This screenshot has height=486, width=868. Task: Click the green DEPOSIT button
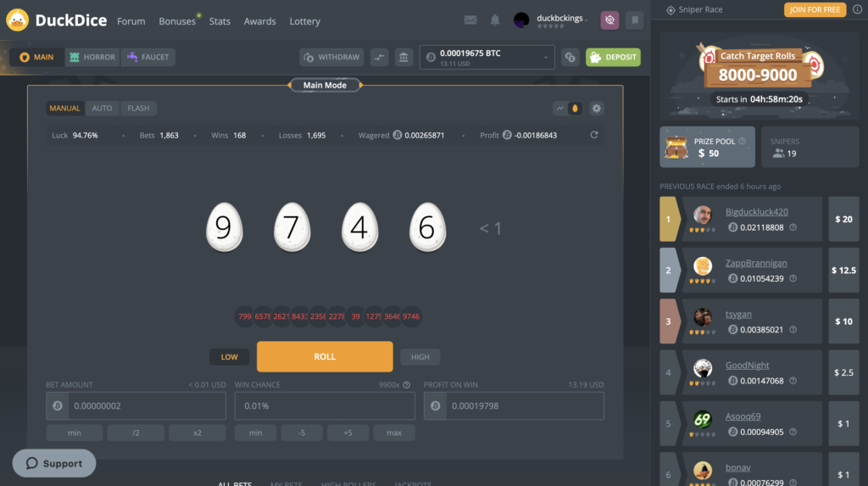614,57
